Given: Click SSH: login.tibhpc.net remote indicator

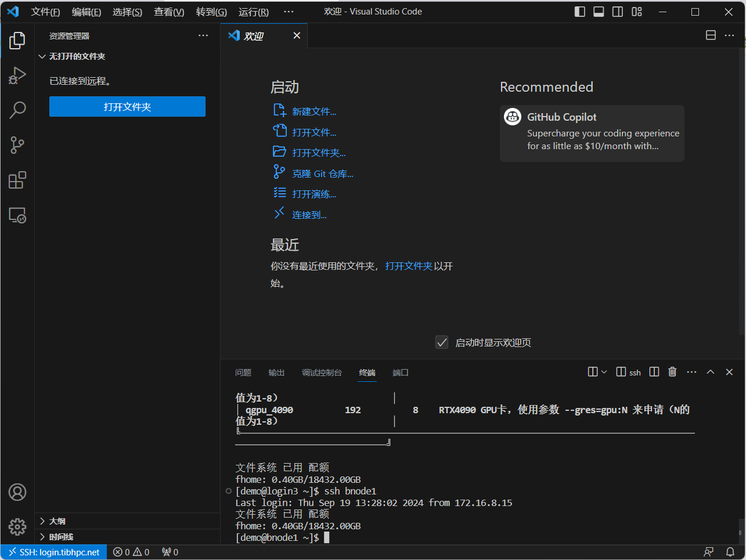Looking at the screenshot, I should (53, 552).
